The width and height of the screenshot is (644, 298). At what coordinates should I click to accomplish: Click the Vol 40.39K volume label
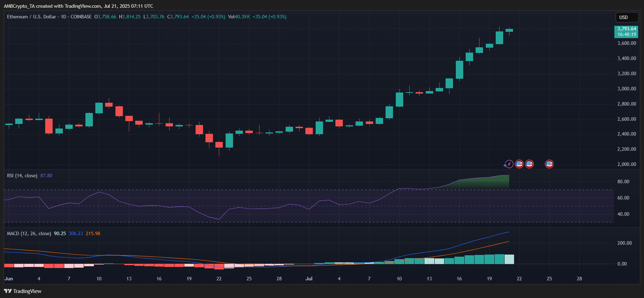[239, 17]
